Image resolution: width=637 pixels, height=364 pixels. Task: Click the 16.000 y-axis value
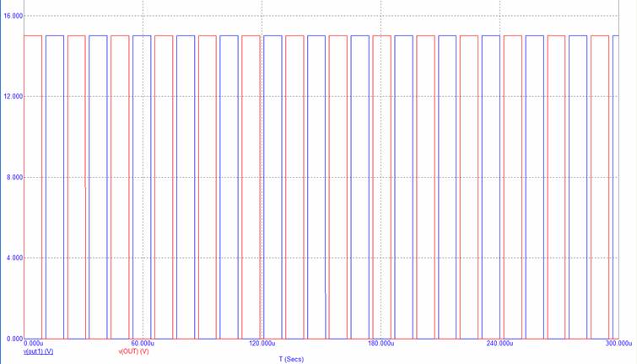pyautogui.click(x=13, y=16)
